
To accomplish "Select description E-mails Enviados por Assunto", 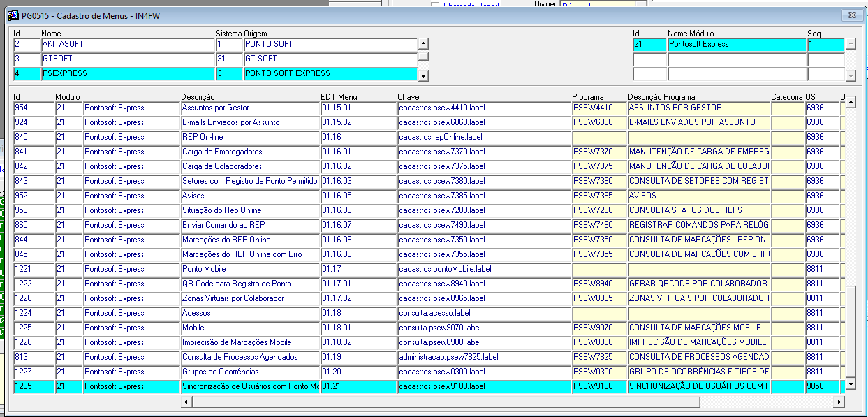I will [x=250, y=122].
